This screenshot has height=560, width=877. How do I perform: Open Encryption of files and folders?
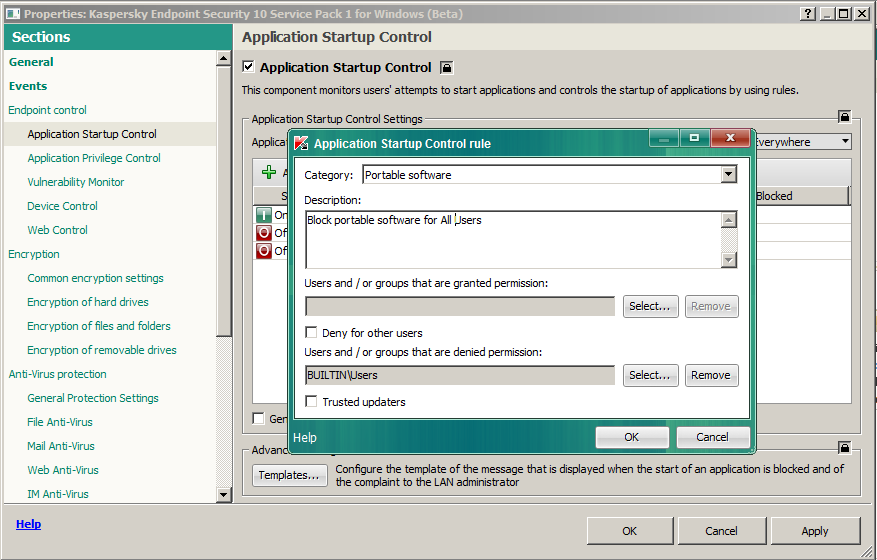[x=99, y=327]
